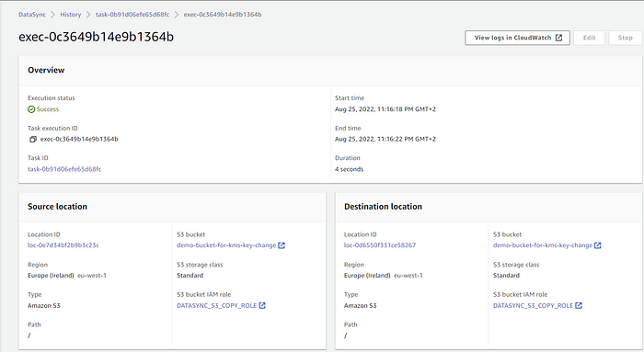
Task: Open the destination DATASYNC_S3_COPY_ROLE link
Action: click(533, 305)
